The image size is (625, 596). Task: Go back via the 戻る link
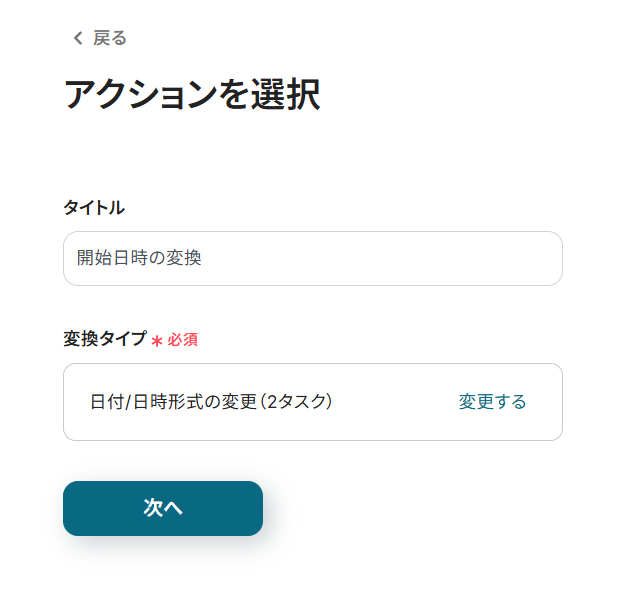tap(109, 39)
